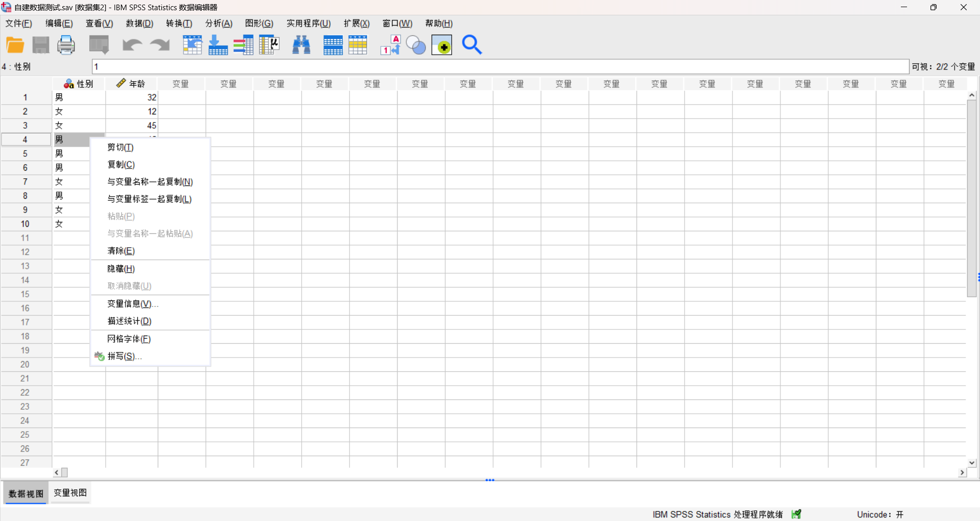This screenshot has width=980, height=521.
Task: Click the Undo arrow icon
Action: [x=132, y=45]
